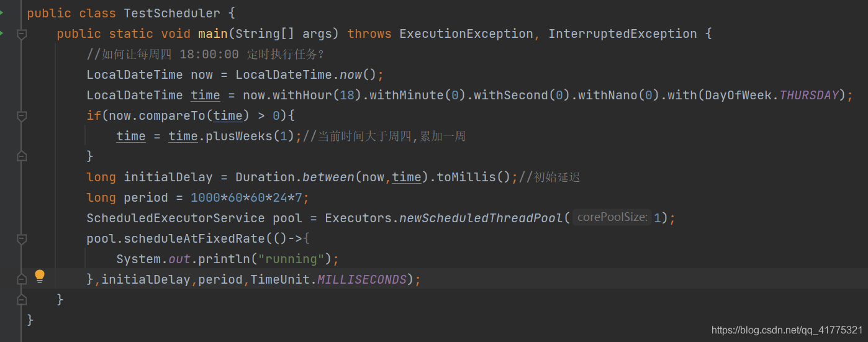Click the TestScheduler class name

(x=172, y=13)
